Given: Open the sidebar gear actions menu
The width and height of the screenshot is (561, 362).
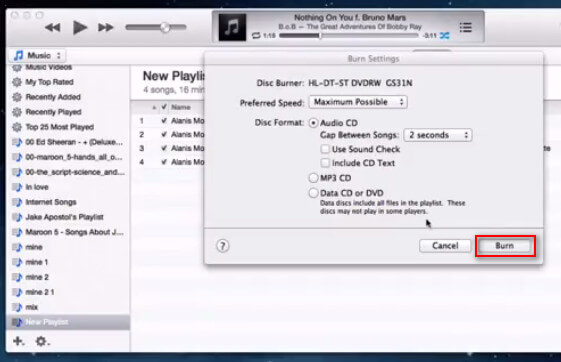Looking at the screenshot, I should pyautogui.click(x=42, y=341).
